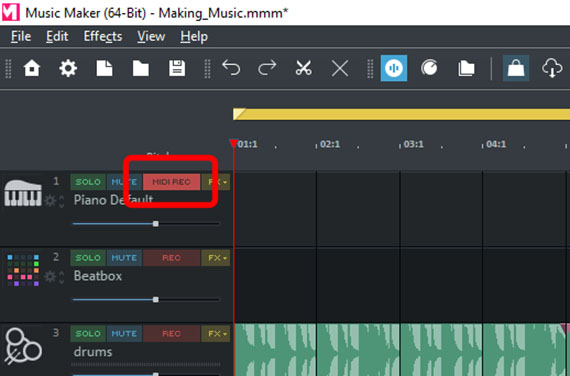The image size is (570, 376).
Task: Click track number 2 label
Action: (56, 257)
